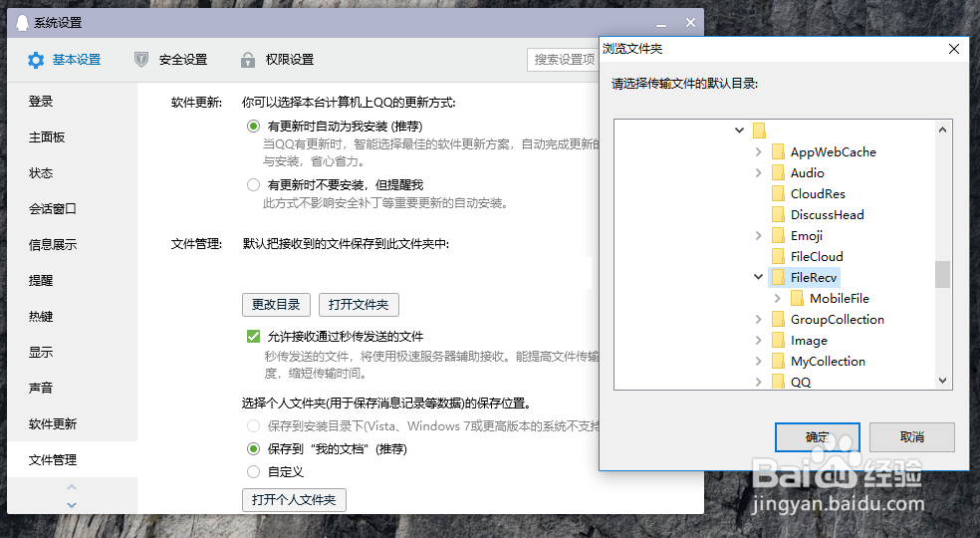
Task: Click sidebar scroll-up chevron
Action: click(72, 487)
